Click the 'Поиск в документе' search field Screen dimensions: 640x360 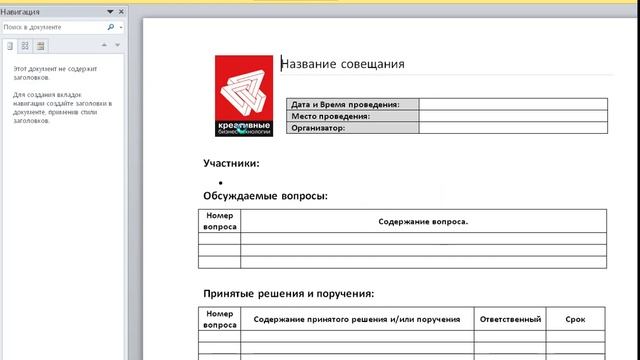coord(53,27)
